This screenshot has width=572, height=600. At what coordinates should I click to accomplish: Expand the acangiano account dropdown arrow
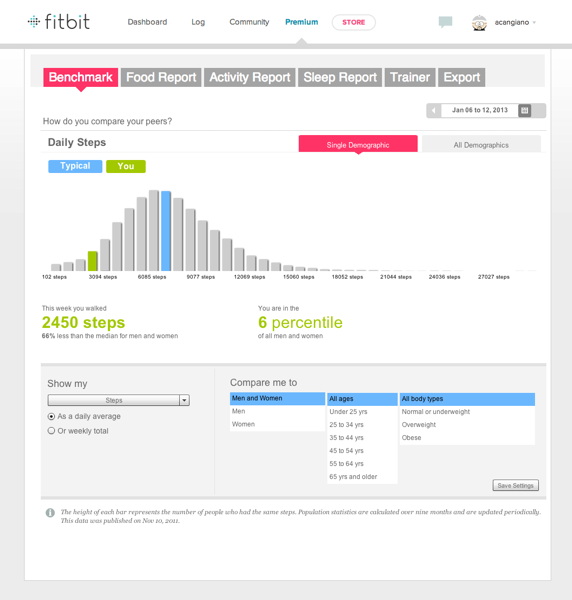pyautogui.click(x=535, y=23)
